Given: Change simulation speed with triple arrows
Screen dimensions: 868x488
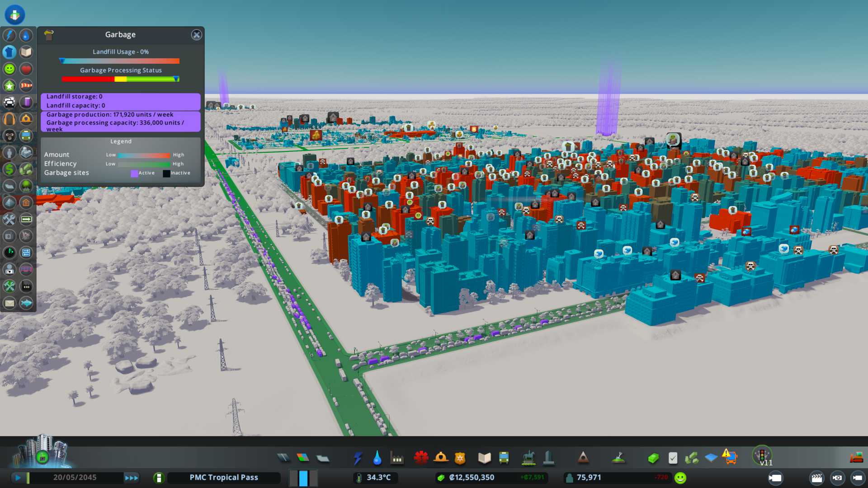Looking at the screenshot, I should (x=132, y=478).
